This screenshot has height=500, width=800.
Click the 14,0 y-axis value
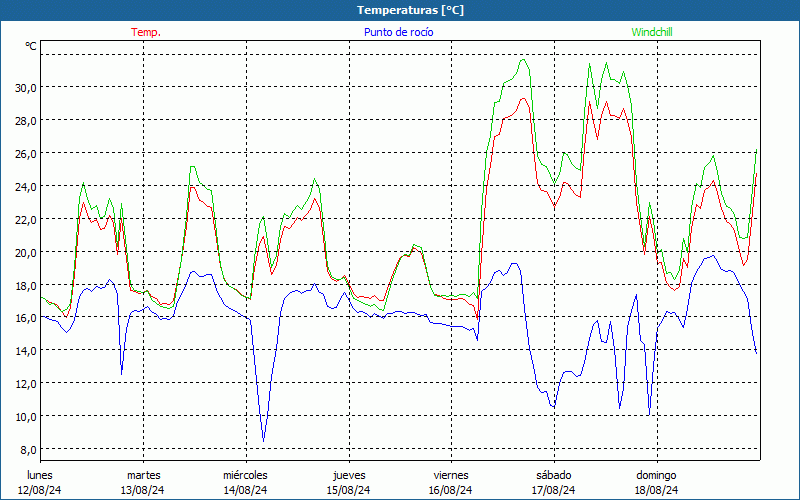coord(26,351)
